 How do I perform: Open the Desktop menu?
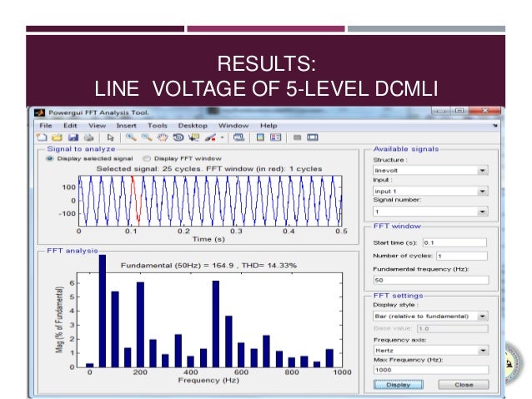point(193,126)
